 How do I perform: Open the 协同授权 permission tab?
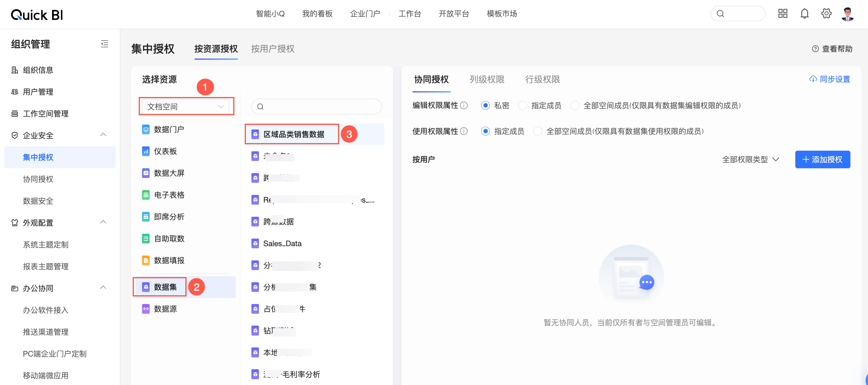coord(431,79)
